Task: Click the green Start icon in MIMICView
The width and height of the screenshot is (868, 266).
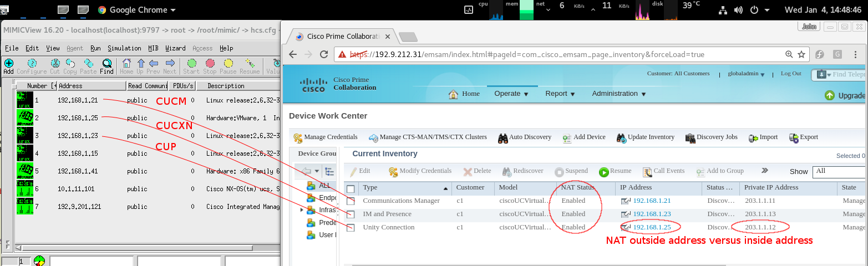Action: [191, 63]
